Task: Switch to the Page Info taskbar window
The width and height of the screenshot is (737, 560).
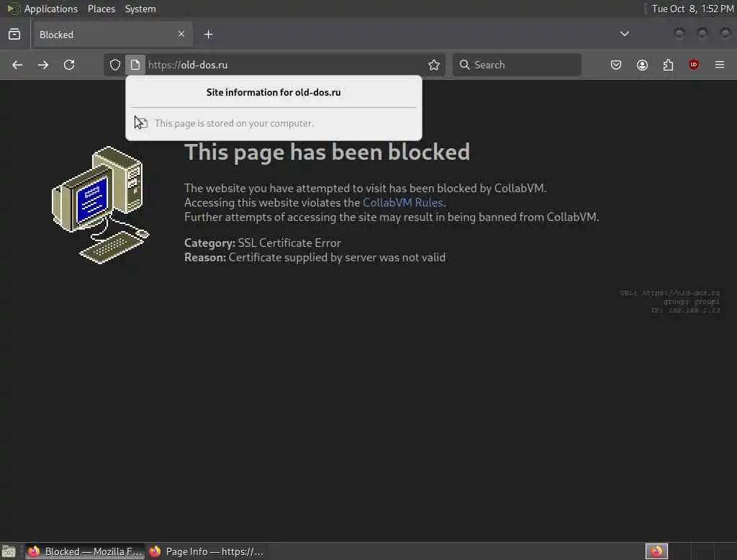Action: [207, 551]
